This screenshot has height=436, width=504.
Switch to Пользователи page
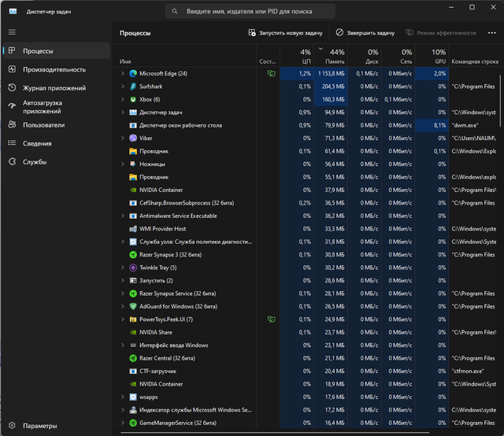click(57, 125)
